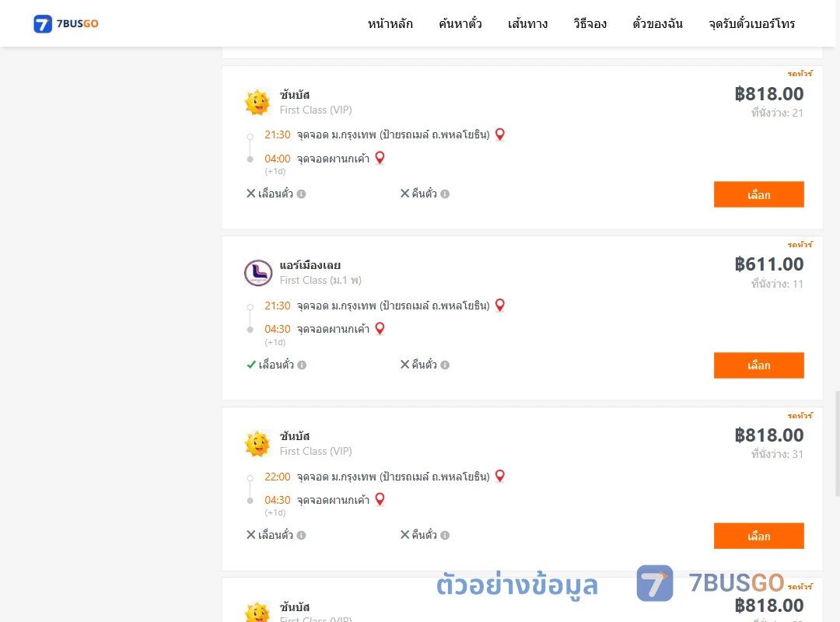The height and width of the screenshot is (622, 840).
Task: Click the ที่นั่งว่าง: 31 seat count
Action: click(777, 454)
